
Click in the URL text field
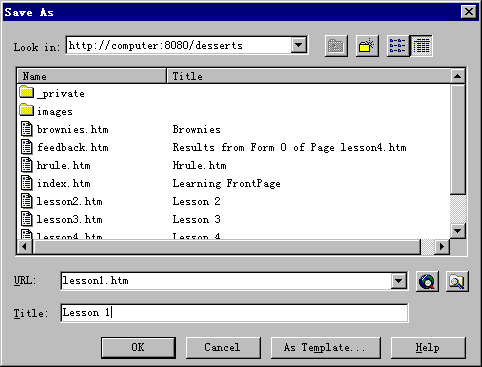[x=226, y=281]
